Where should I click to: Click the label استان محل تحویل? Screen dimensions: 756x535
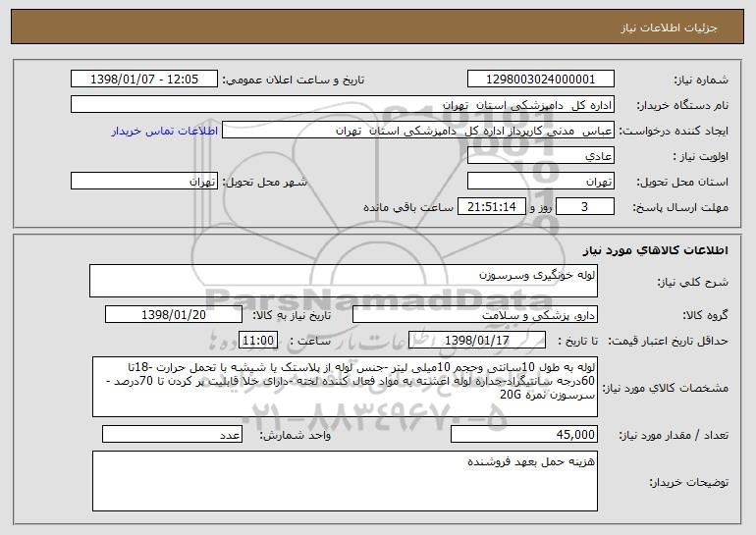point(682,182)
